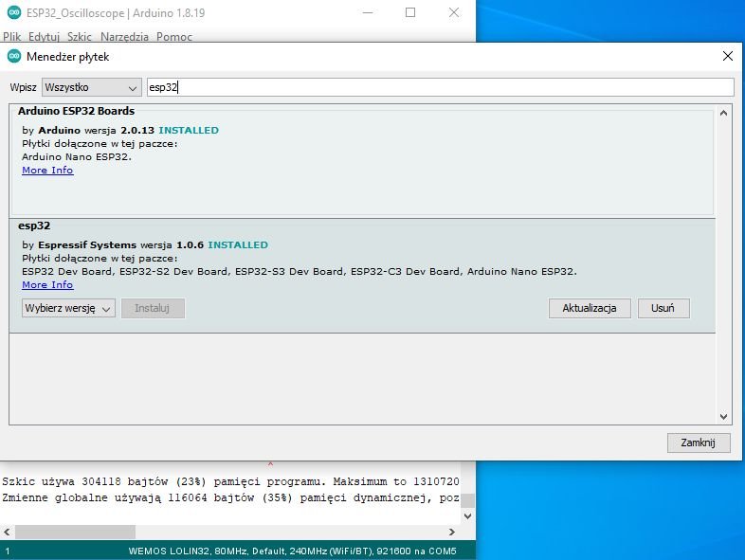This screenshot has width=745, height=560.
Task: Open More Info link for Arduino ESP32 Boards
Action: (x=47, y=170)
